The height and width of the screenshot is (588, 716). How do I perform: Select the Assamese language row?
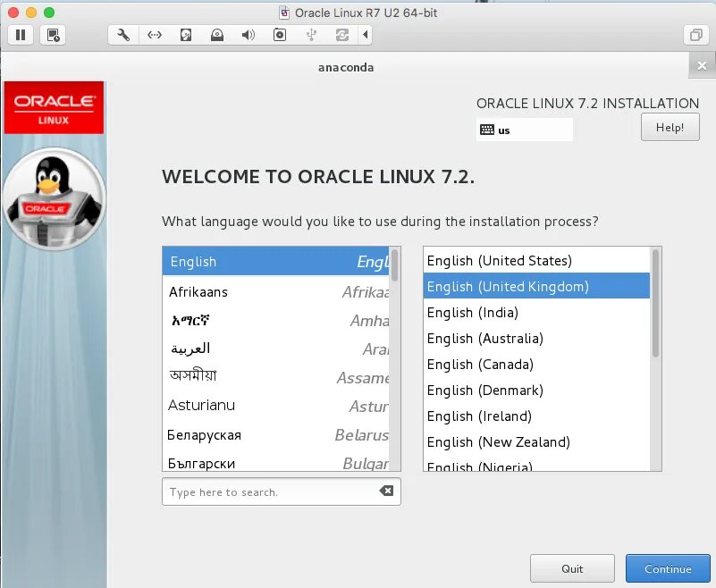coord(276,377)
